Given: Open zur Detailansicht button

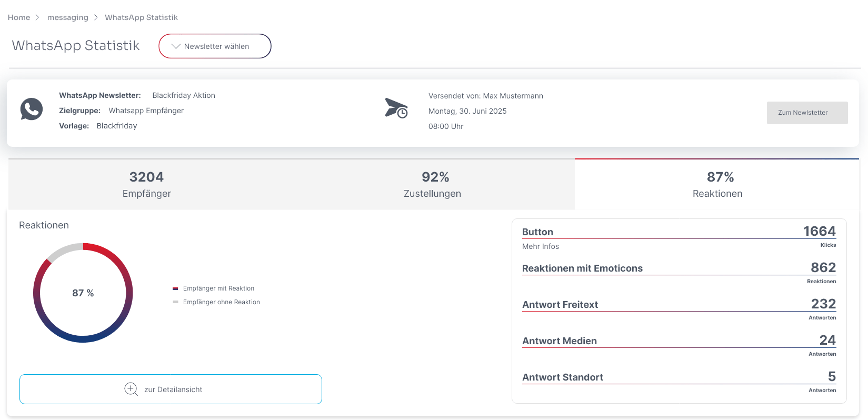Looking at the screenshot, I should tap(171, 389).
